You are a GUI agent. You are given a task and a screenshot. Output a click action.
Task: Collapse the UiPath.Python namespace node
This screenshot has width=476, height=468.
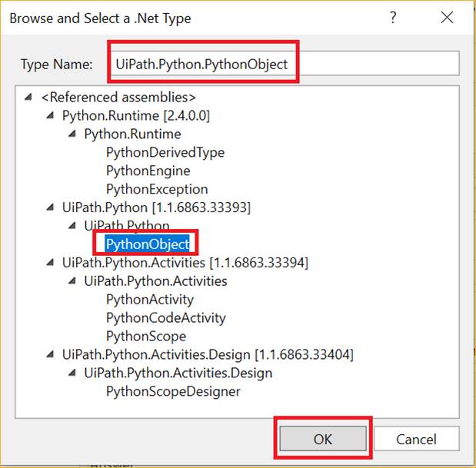click(72, 225)
